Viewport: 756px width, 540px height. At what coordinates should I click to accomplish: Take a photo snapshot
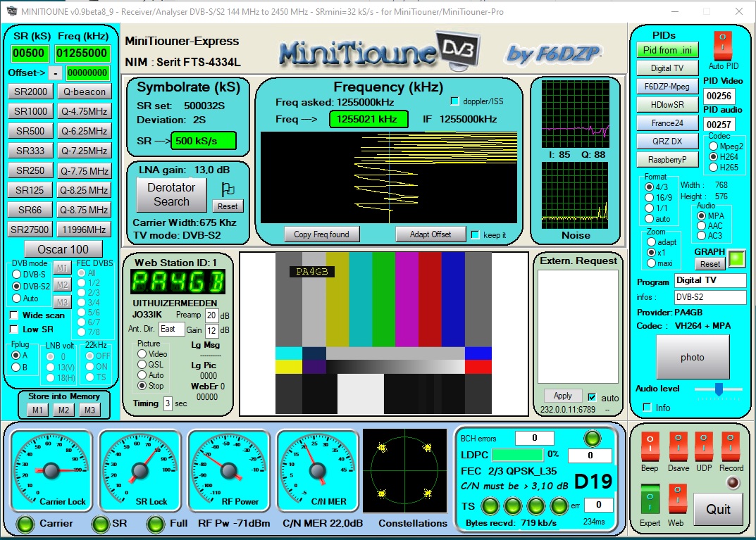[693, 357]
